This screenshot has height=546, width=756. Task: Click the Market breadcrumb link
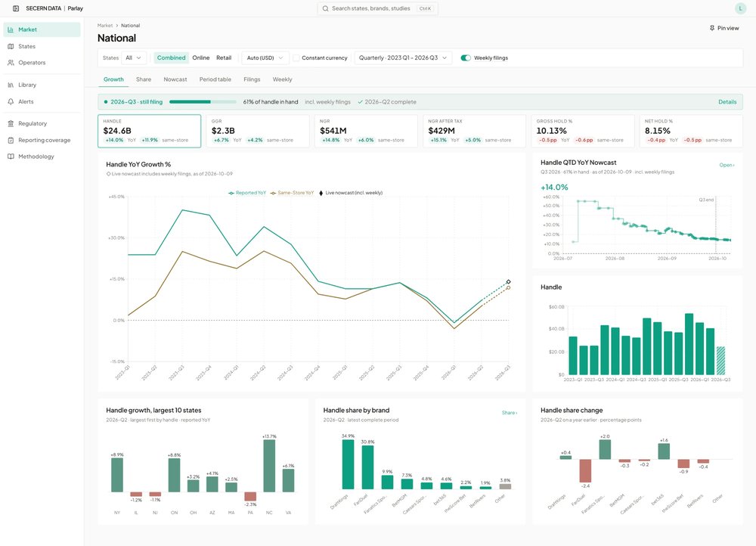point(105,26)
